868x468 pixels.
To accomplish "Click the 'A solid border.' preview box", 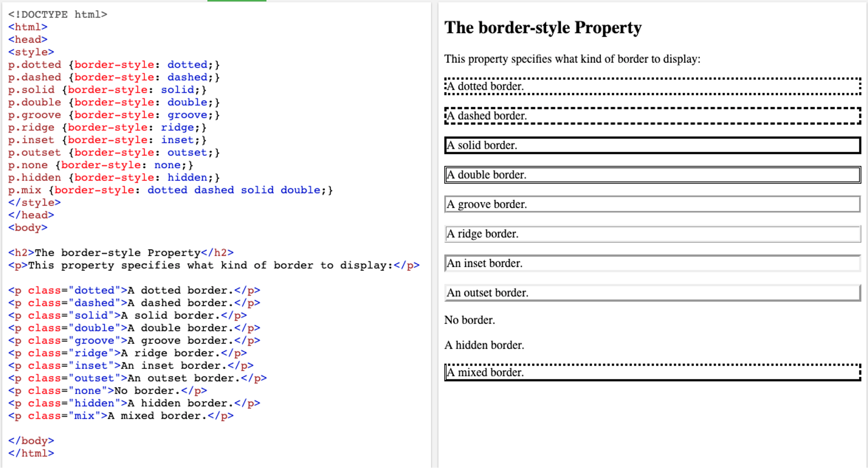I will 653,145.
